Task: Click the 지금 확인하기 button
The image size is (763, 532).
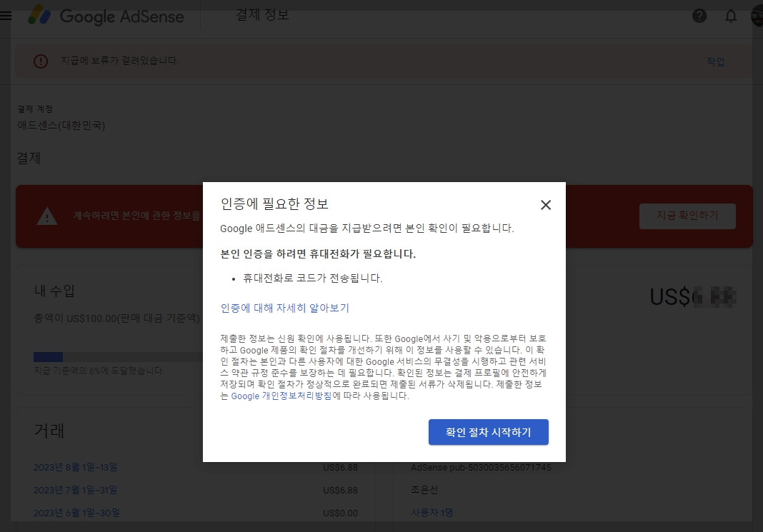Action: [687, 216]
